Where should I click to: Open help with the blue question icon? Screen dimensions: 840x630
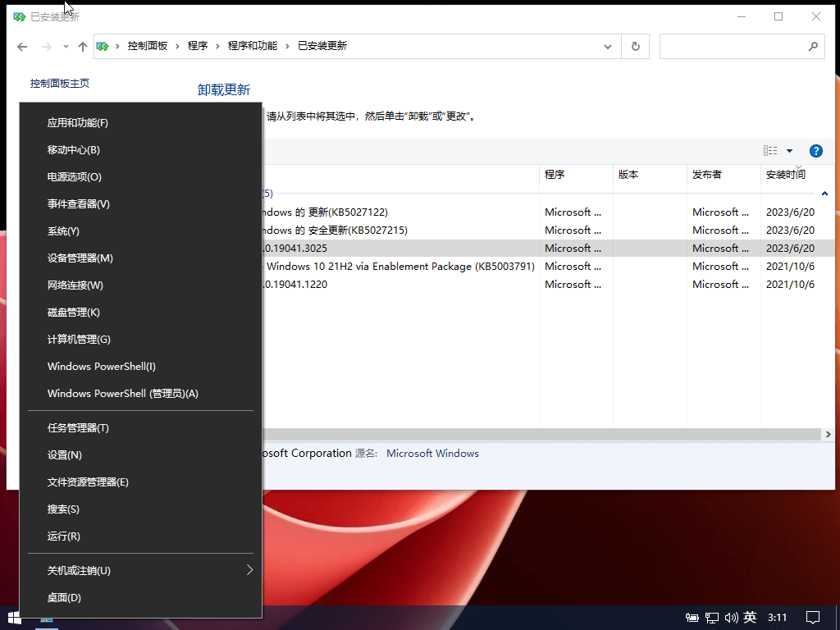(x=816, y=151)
